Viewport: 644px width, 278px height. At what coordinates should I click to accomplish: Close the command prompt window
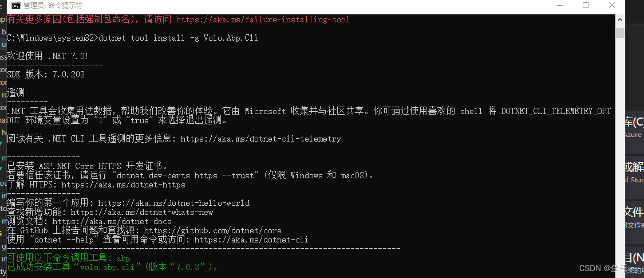point(612,6)
